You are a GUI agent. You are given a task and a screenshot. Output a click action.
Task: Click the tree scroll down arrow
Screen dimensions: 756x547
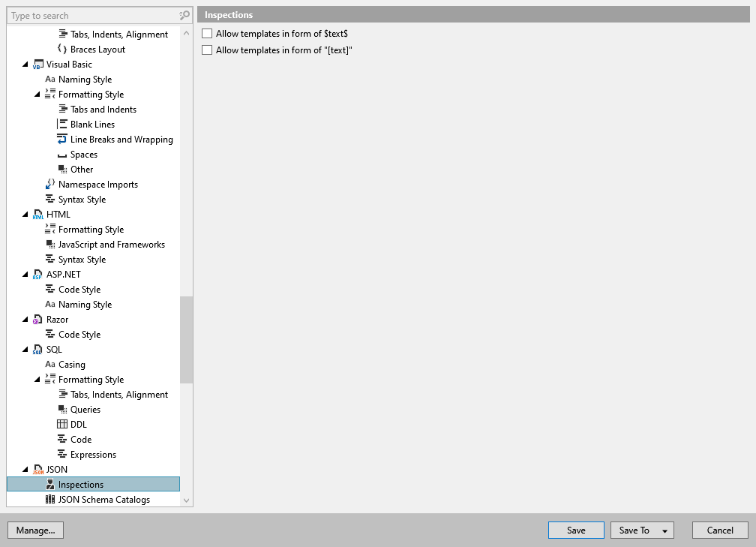[x=187, y=500]
